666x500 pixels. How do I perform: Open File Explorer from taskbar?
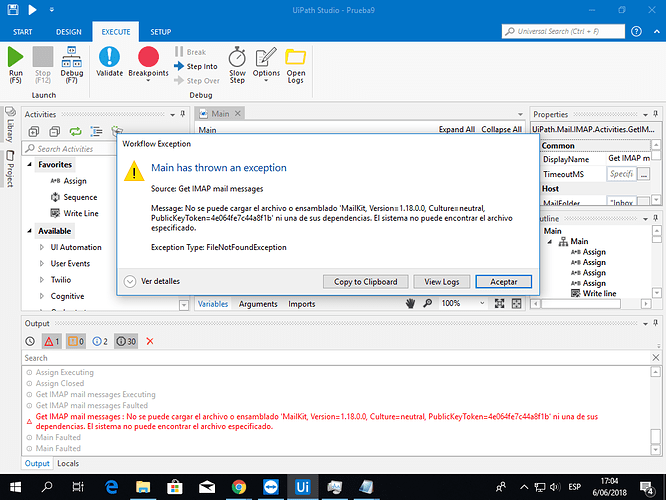pos(143,487)
